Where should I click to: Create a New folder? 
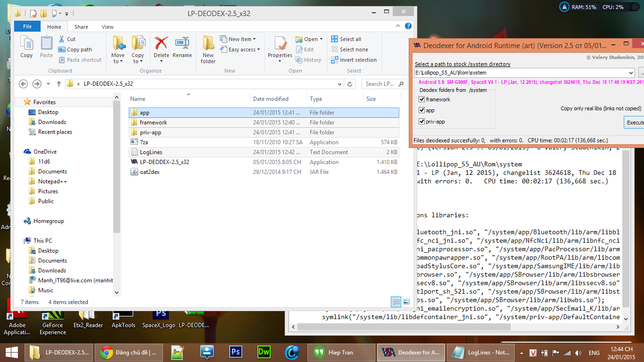tap(208, 49)
